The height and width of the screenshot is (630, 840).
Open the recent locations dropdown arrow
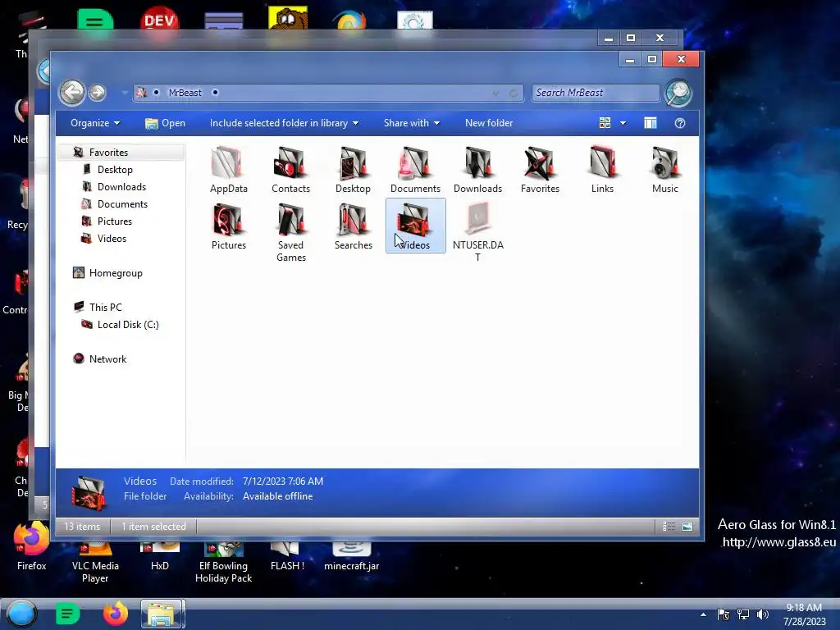(x=125, y=93)
